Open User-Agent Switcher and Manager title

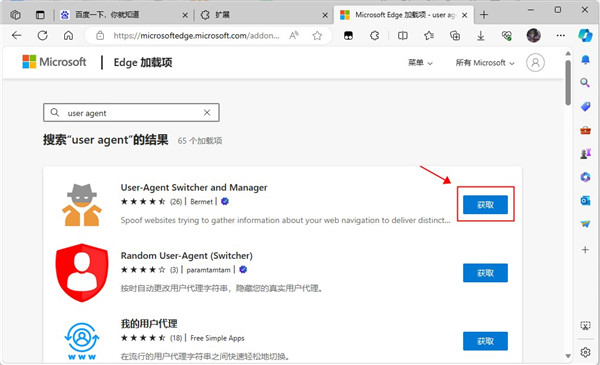coord(194,187)
